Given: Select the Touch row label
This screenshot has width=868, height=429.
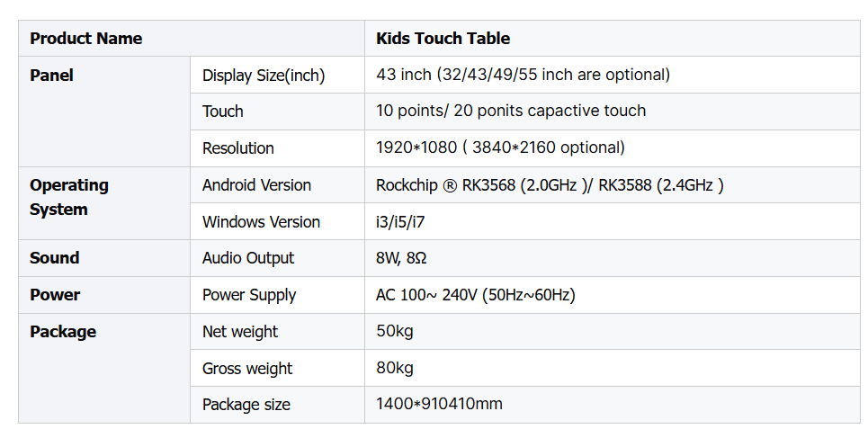Looking at the screenshot, I should (x=222, y=112).
